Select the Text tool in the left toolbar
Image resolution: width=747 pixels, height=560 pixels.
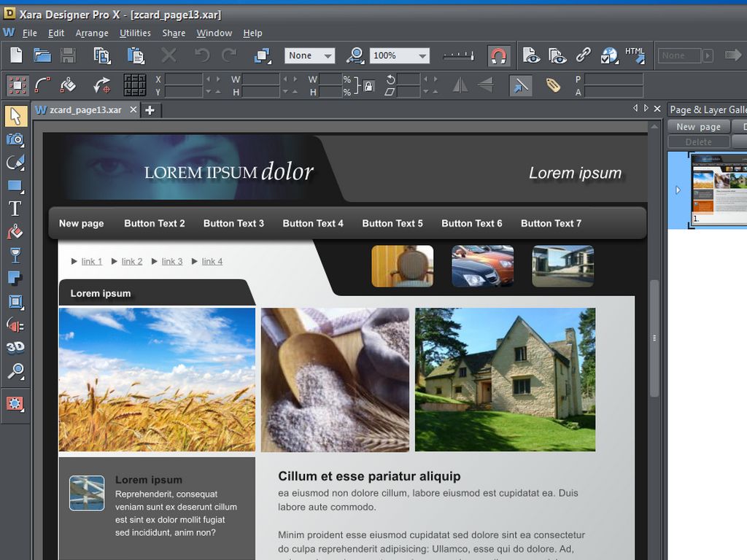15,209
